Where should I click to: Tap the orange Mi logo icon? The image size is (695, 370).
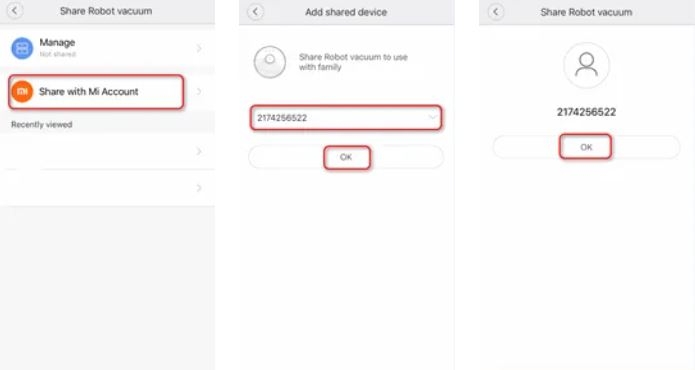pyautogui.click(x=22, y=92)
